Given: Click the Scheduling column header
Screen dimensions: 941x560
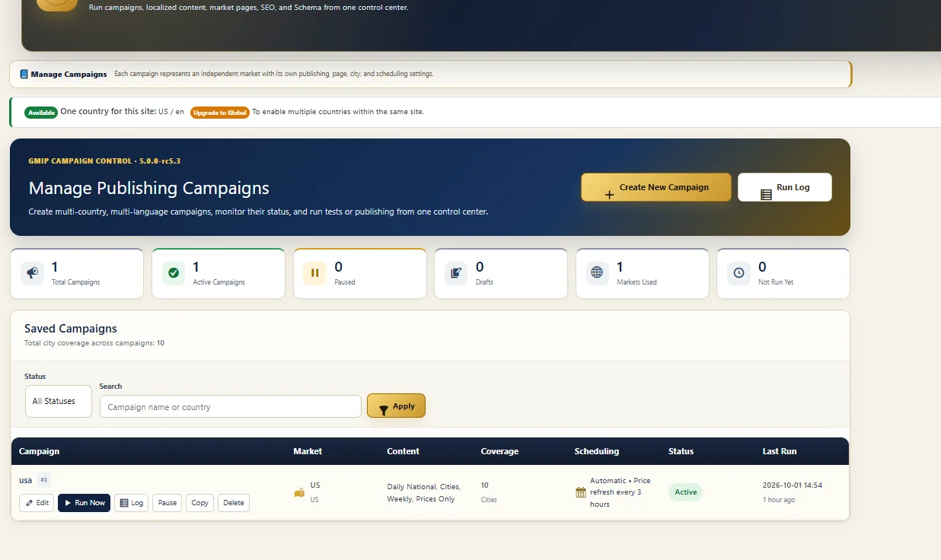Looking at the screenshot, I should (597, 451).
